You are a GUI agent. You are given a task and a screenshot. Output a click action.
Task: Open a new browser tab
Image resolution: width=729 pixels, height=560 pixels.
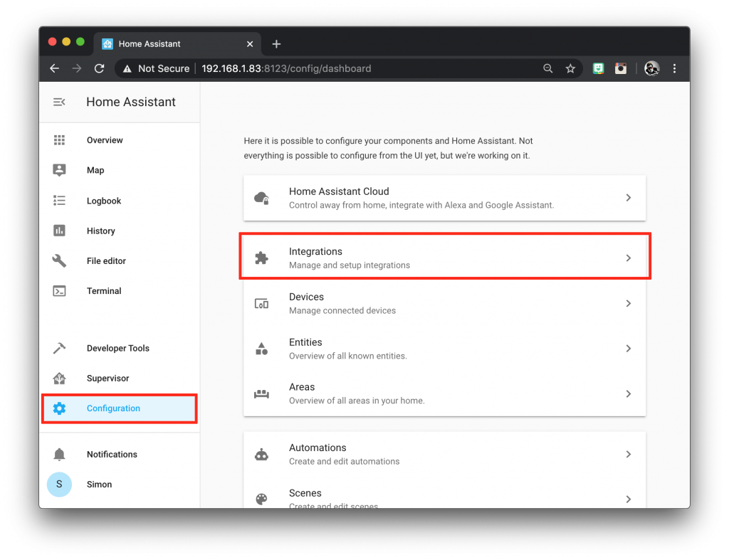click(x=276, y=43)
